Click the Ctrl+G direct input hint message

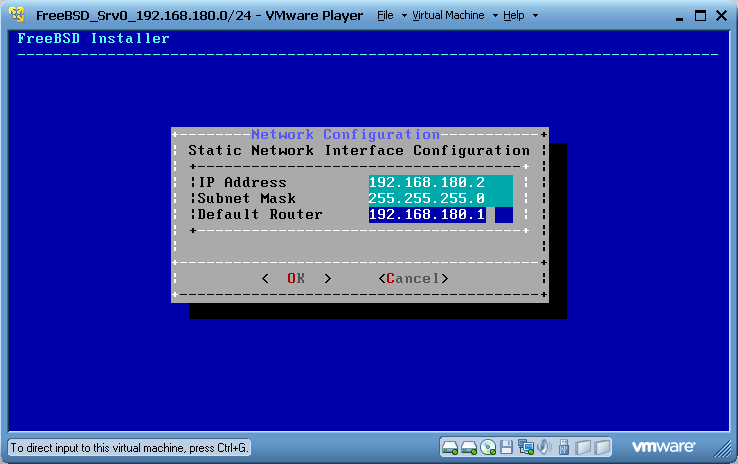(x=129, y=448)
